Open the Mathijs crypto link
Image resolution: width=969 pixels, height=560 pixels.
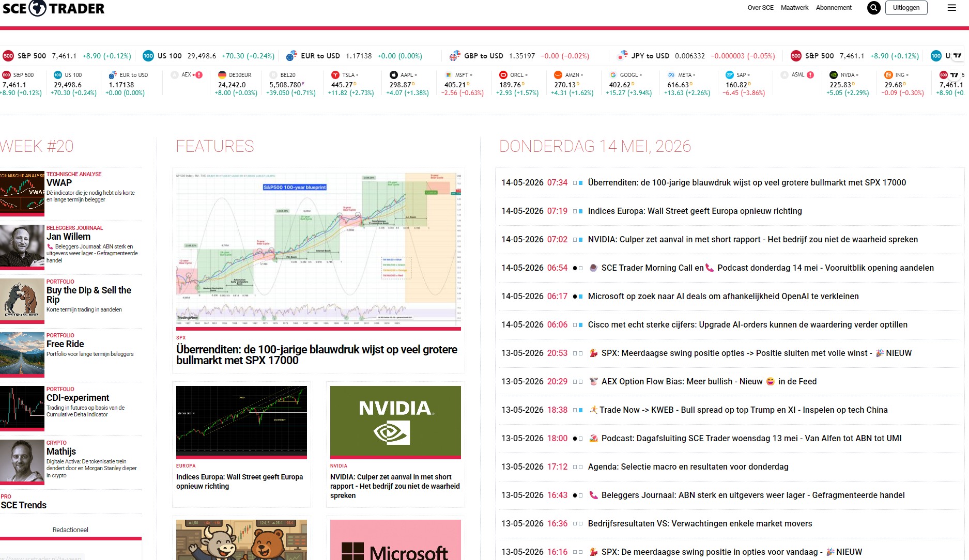[x=61, y=452]
